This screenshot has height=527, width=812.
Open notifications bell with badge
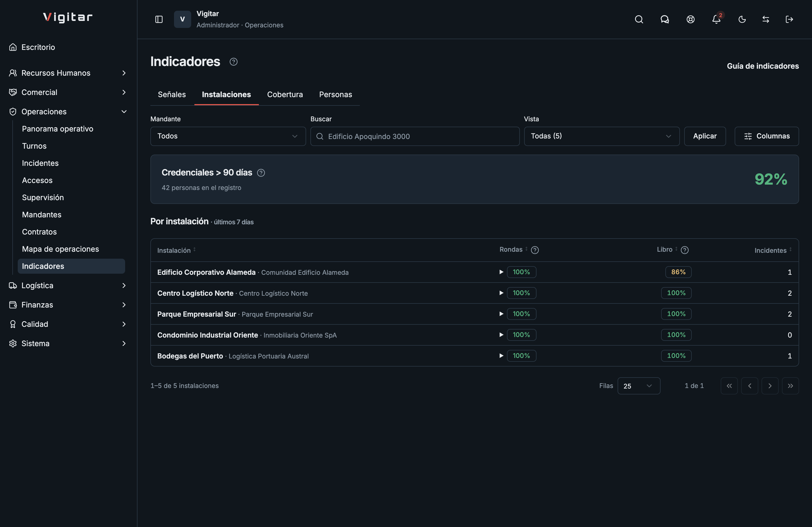pyautogui.click(x=716, y=19)
